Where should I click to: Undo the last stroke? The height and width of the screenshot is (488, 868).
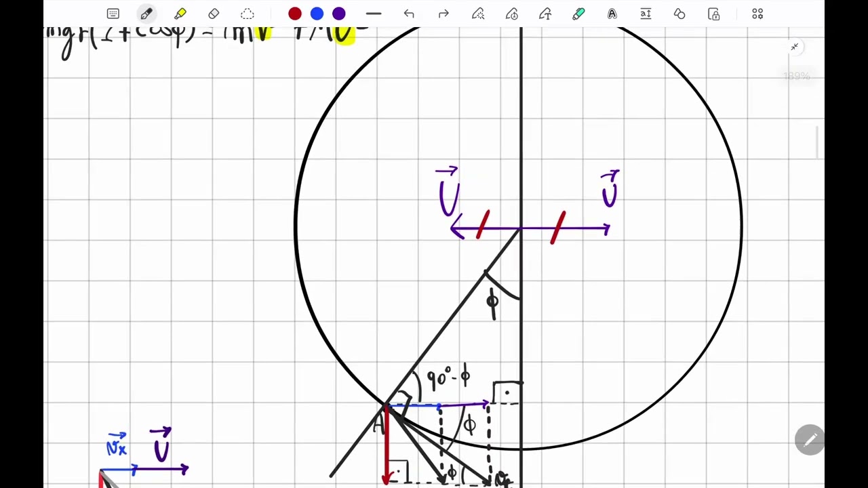[409, 14]
